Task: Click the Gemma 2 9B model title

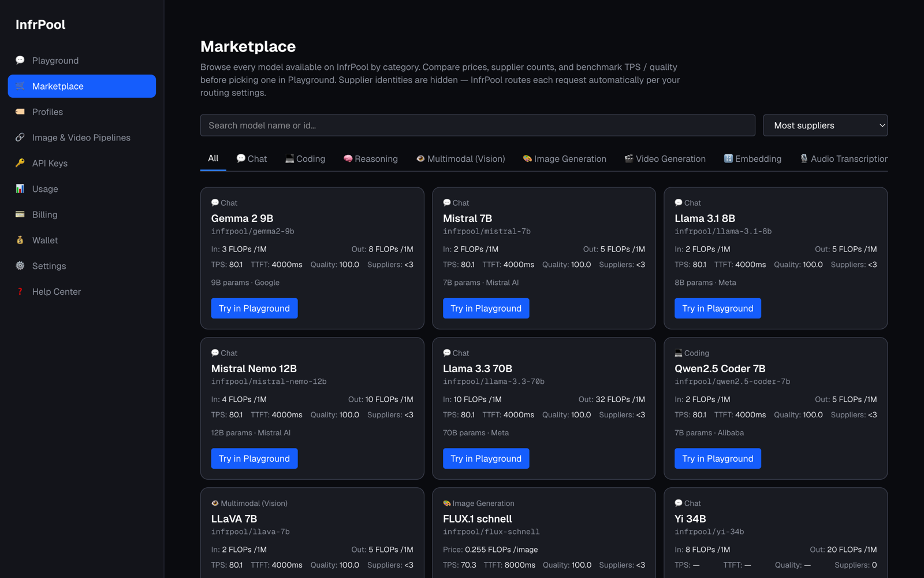Action: click(x=242, y=218)
